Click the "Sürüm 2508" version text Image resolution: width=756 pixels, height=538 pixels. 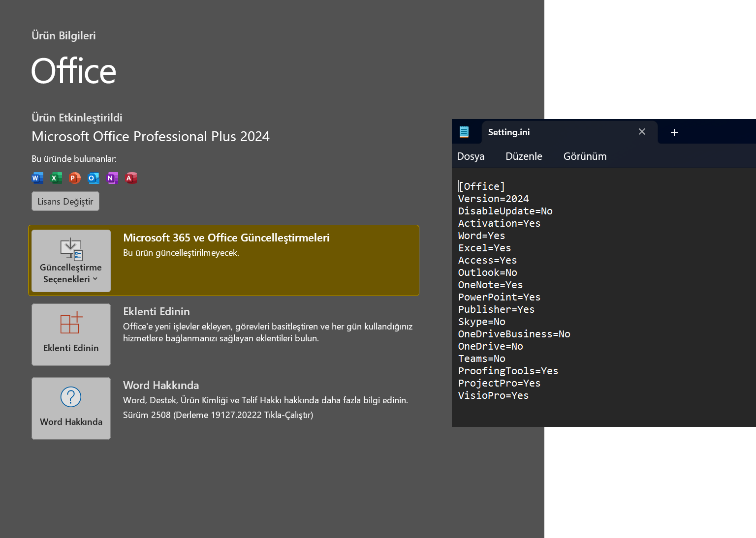(147, 415)
